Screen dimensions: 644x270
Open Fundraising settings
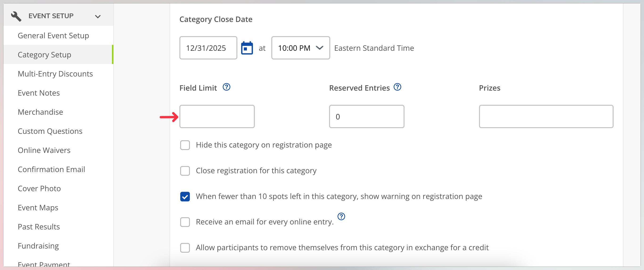38,246
